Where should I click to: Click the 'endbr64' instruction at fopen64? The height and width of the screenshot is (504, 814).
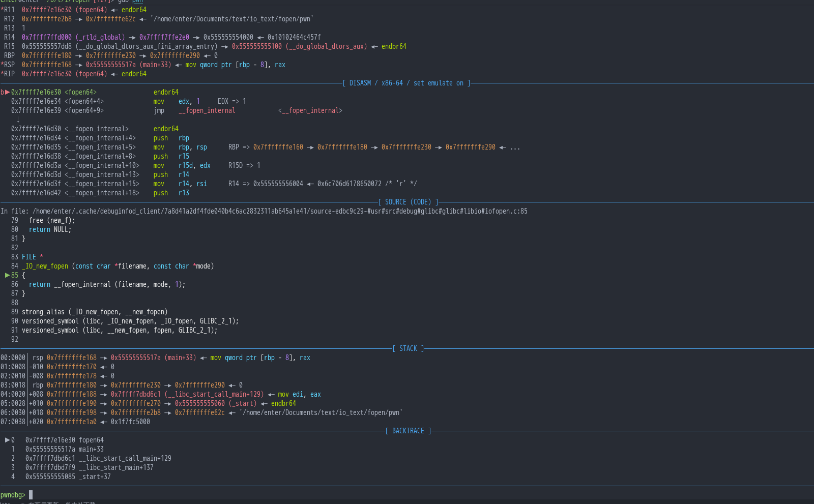166,92
